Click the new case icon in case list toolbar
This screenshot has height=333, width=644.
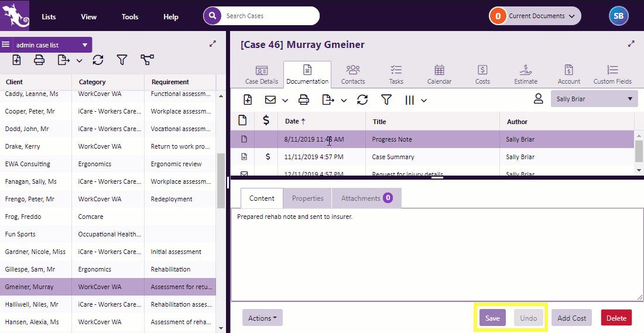(16, 60)
